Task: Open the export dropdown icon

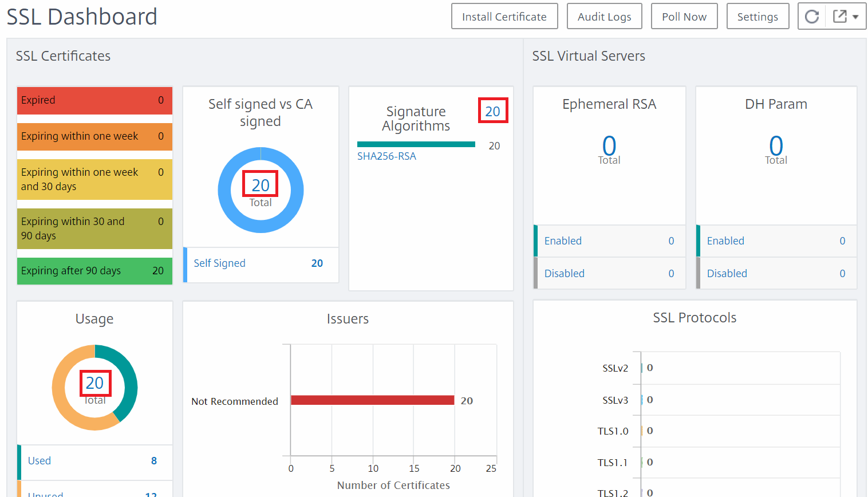Action: (847, 17)
